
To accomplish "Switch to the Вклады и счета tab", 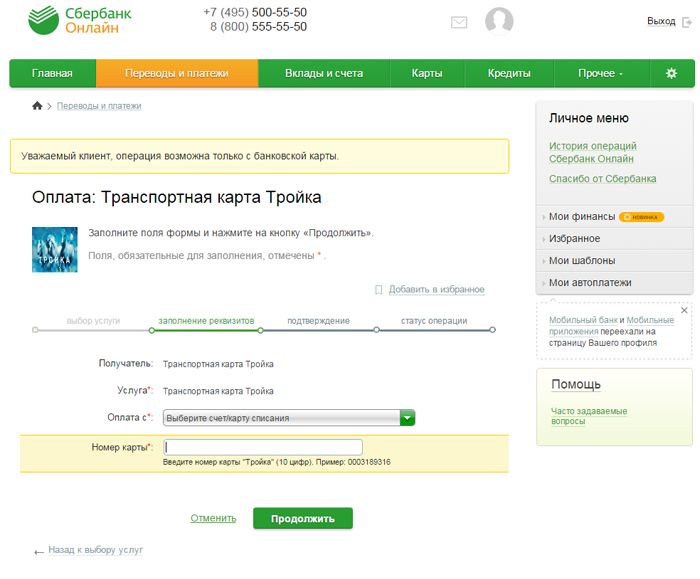I will pos(323,73).
